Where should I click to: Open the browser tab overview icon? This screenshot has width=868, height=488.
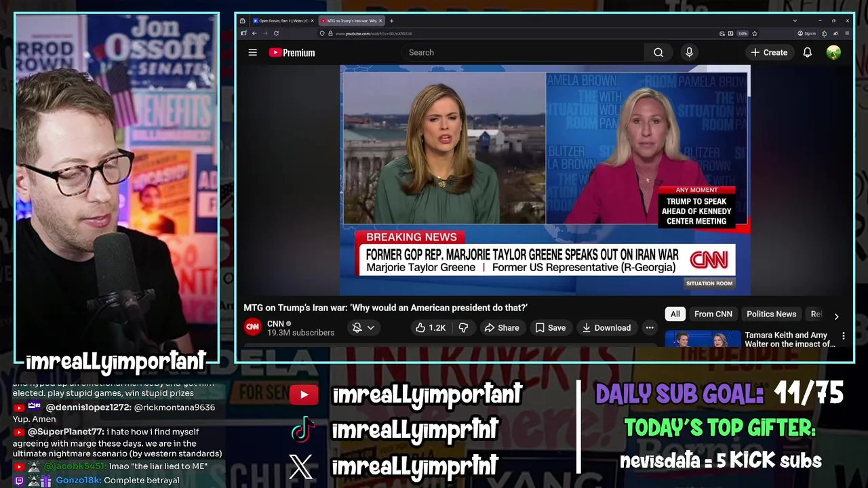242,21
